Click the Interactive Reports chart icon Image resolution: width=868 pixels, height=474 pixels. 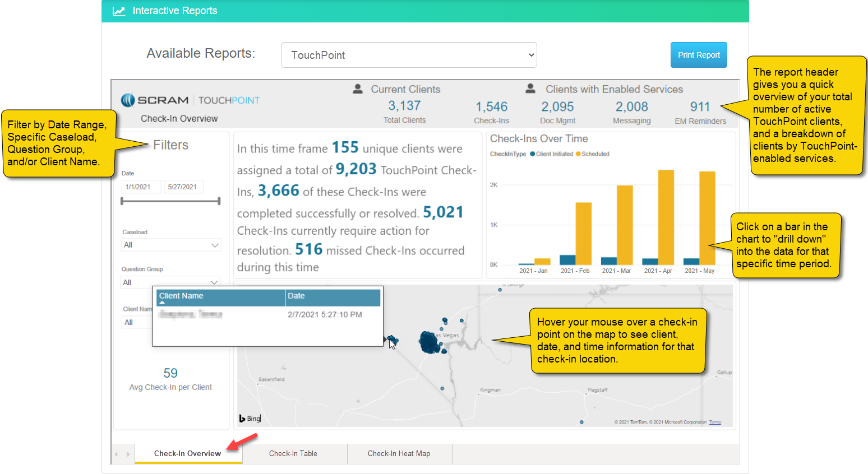pyautogui.click(x=118, y=11)
